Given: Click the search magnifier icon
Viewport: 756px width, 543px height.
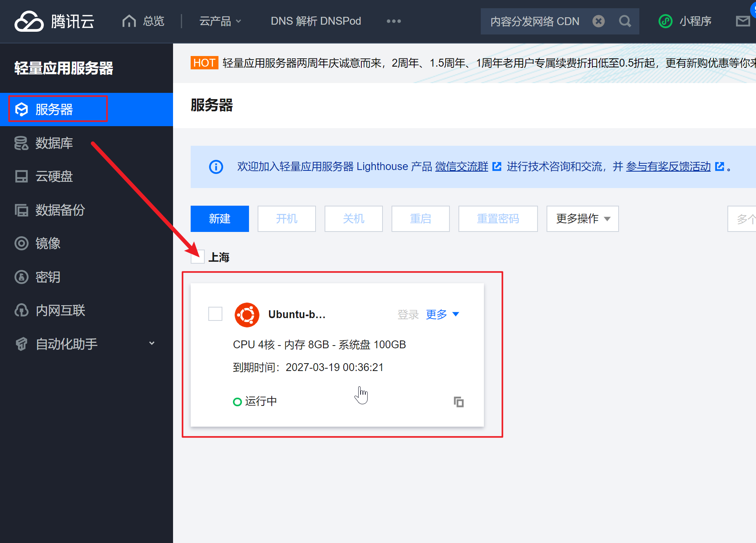Looking at the screenshot, I should tap(625, 21).
